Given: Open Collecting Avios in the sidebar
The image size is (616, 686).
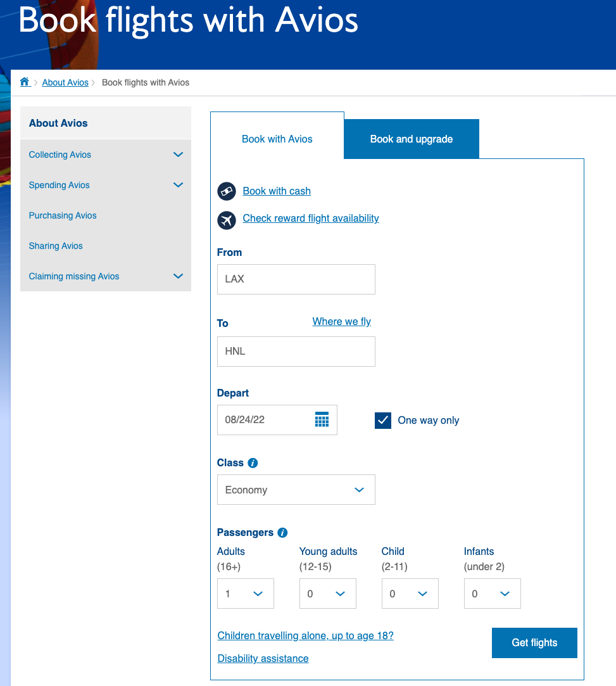Looking at the screenshot, I should coord(60,155).
